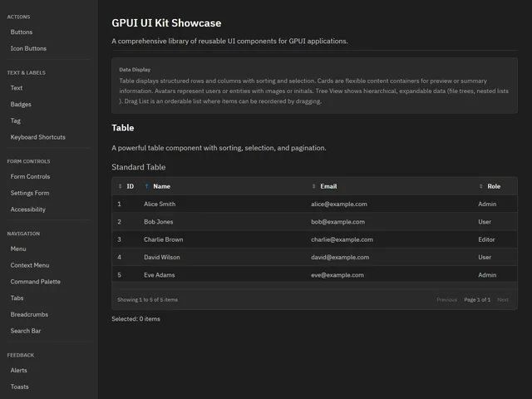Click the 'Page 1 of 1' indicator
Image resolution: width=532 pixels, height=399 pixels.
pos(477,299)
